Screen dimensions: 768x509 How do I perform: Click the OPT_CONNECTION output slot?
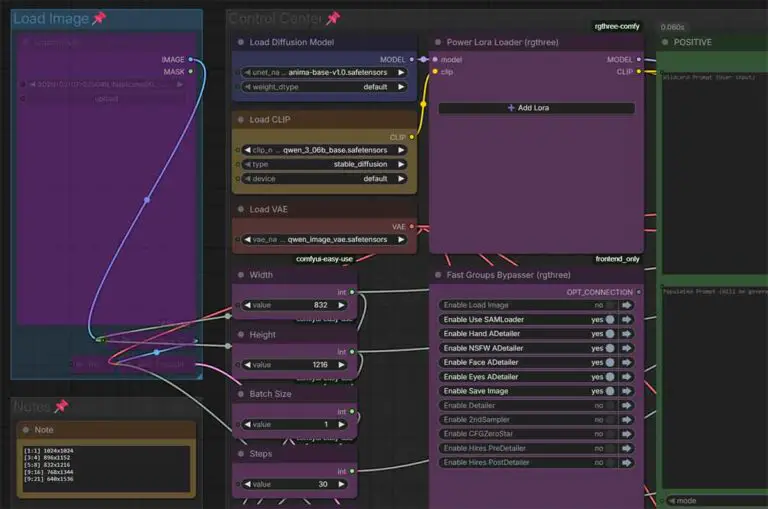639,292
